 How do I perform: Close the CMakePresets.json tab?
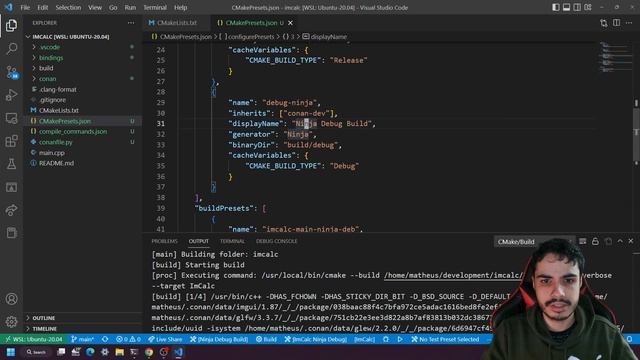pyautogui.click(x=290, y=23)
